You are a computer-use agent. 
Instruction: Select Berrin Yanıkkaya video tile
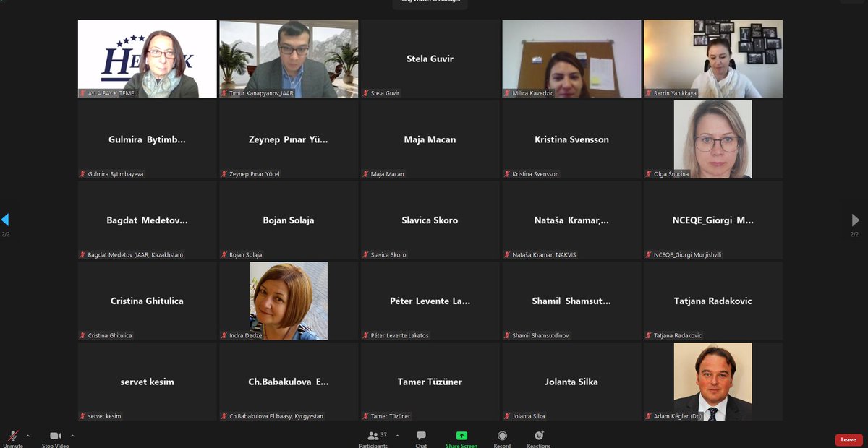click(713, 59)
